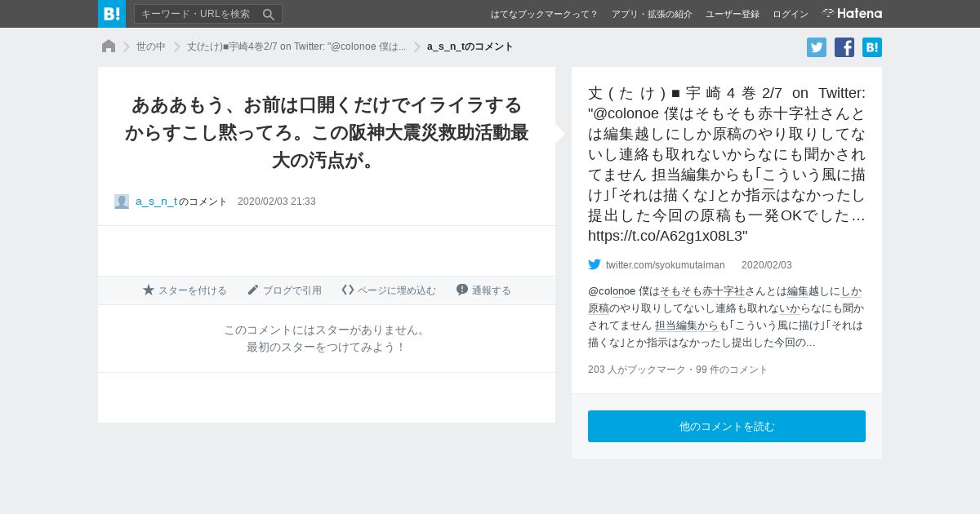Open ログイン link
This screenshot has width=980, height=514.
click(x=791, y=14)
